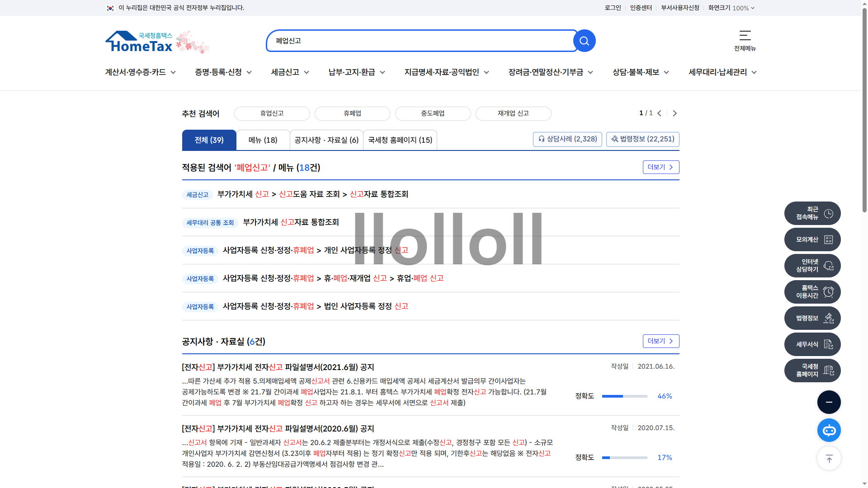Open 모의계산 calculator shortcut
The height and width of the screenshot is (488, 868).
(x=812, y=239)
